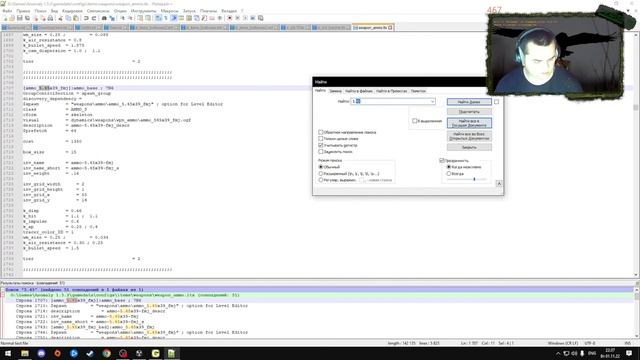Open the 'Правка' menu
This screenshot has height=360, width=640.
[x=23, y=11]
